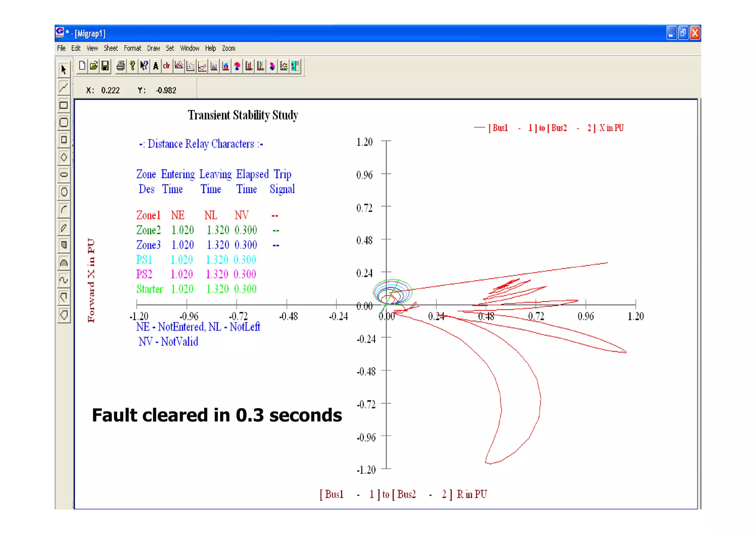Click the teal panel icon ending the toolbar
This screenshot has height=534, width=756.
click(x=295, y=66)
